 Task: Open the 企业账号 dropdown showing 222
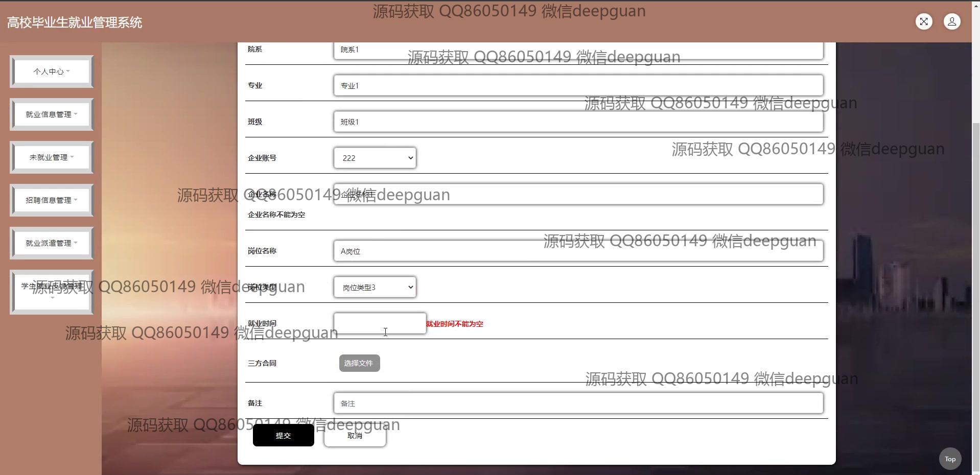coord(375,158)
